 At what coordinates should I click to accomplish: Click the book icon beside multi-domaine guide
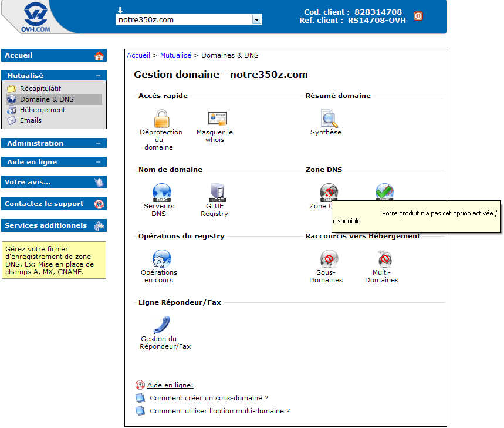pos(140,411)
